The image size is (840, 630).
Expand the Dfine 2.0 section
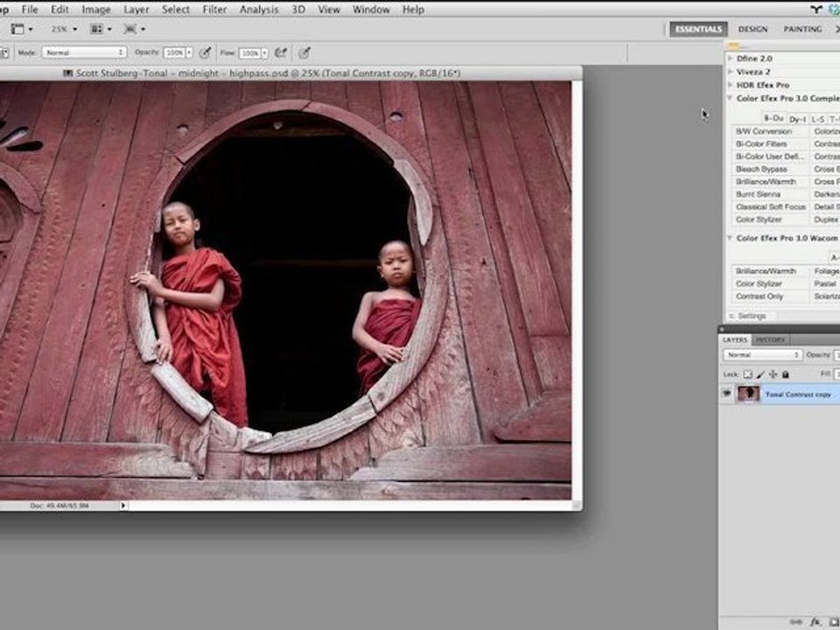point(731,59)
